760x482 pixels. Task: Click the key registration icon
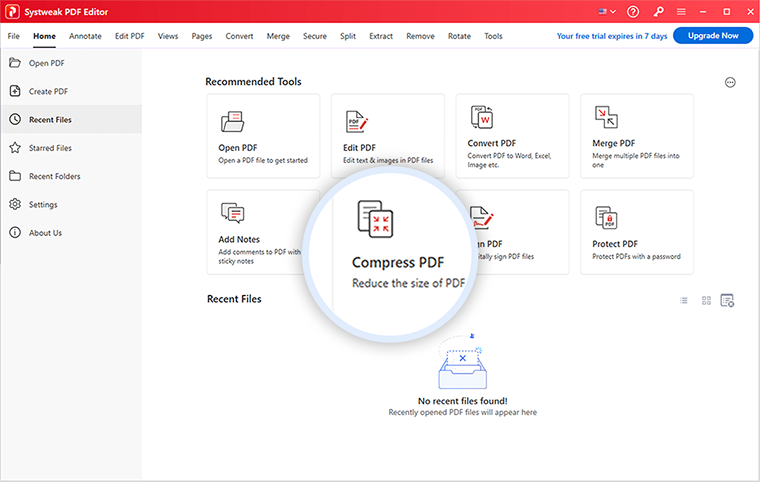pyautogui.click(x=658, y=12)
